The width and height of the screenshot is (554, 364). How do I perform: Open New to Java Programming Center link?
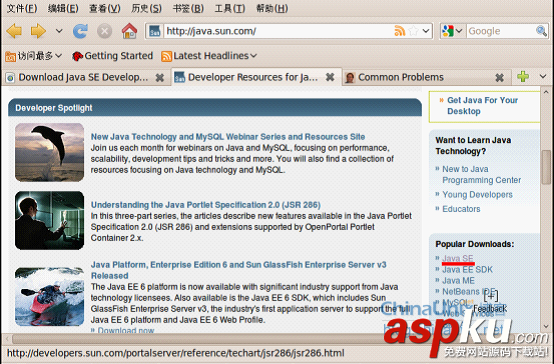pyautogui.click(x=482, y=175)
